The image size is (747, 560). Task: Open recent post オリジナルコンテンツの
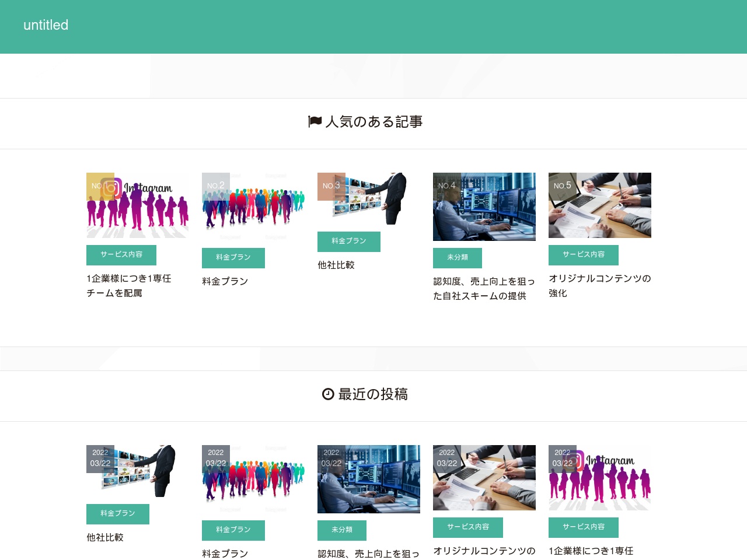484,551
